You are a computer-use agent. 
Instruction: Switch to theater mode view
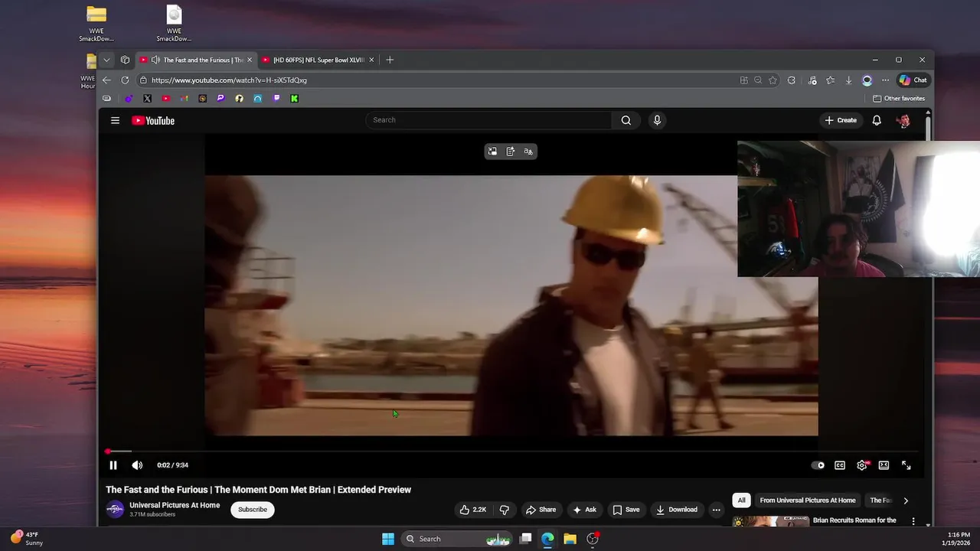click(884, 465)
